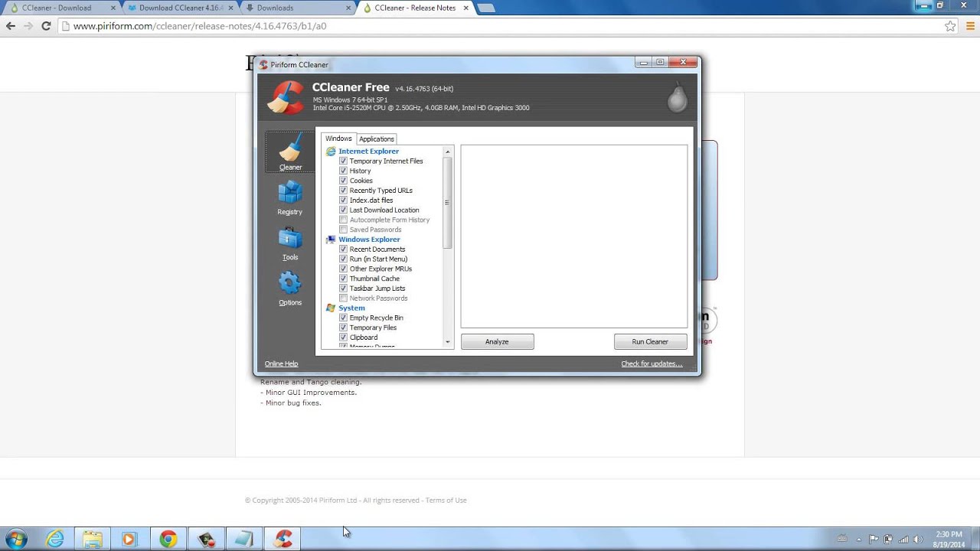Click the CCleaner title bar app icon
The width and height of the screenshot is (980, 551).
[263, 65]
